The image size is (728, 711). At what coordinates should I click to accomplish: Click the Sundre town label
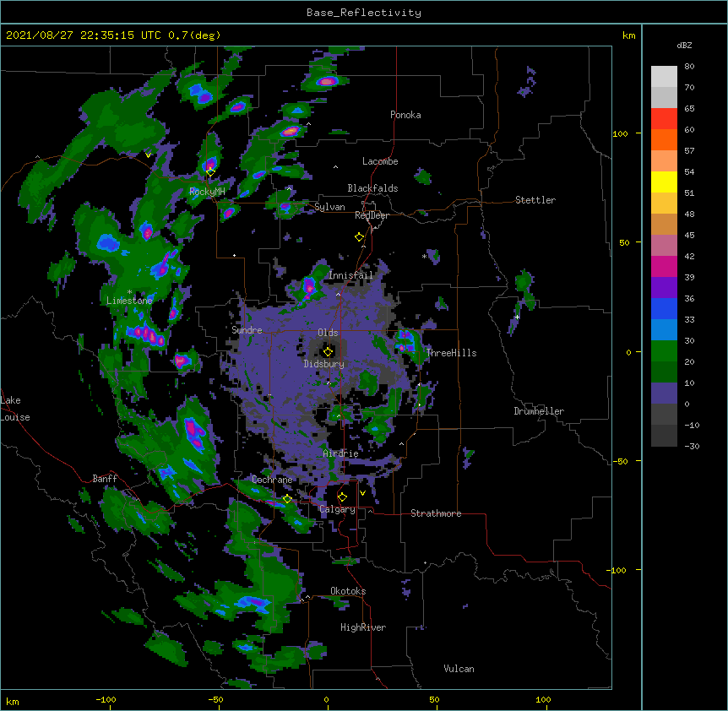click(x=247, y=330)
